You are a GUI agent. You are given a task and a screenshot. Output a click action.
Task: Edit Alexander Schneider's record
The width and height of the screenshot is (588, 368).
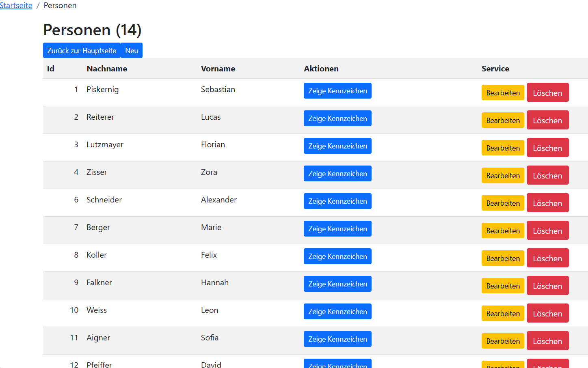click(x=502, y=203)
